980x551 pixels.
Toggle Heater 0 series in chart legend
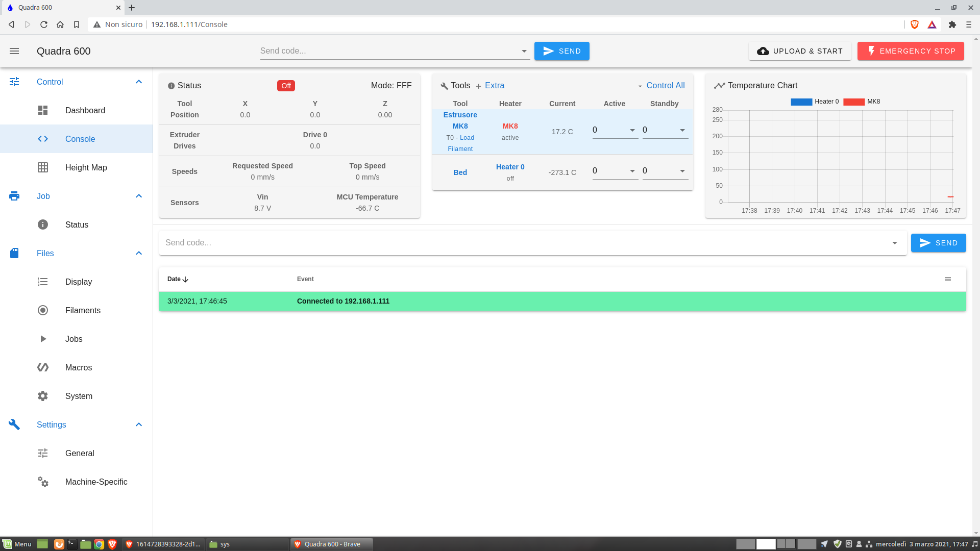tap(815, 102)
